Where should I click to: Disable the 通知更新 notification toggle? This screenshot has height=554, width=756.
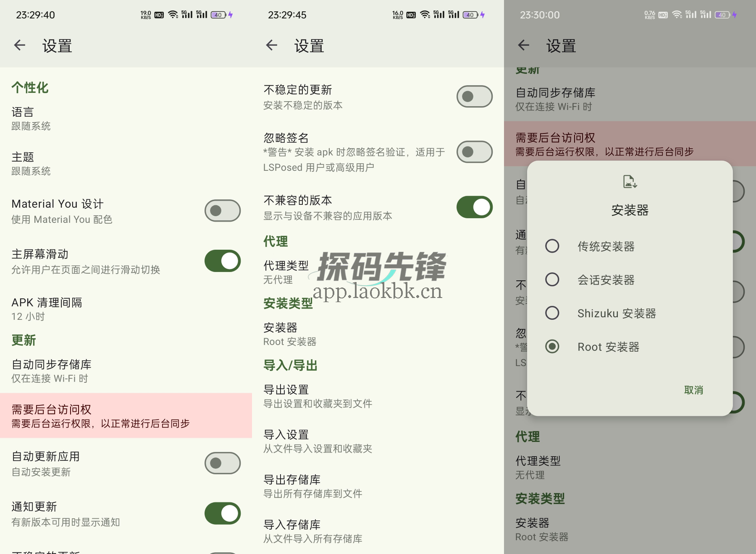(222, 513)
